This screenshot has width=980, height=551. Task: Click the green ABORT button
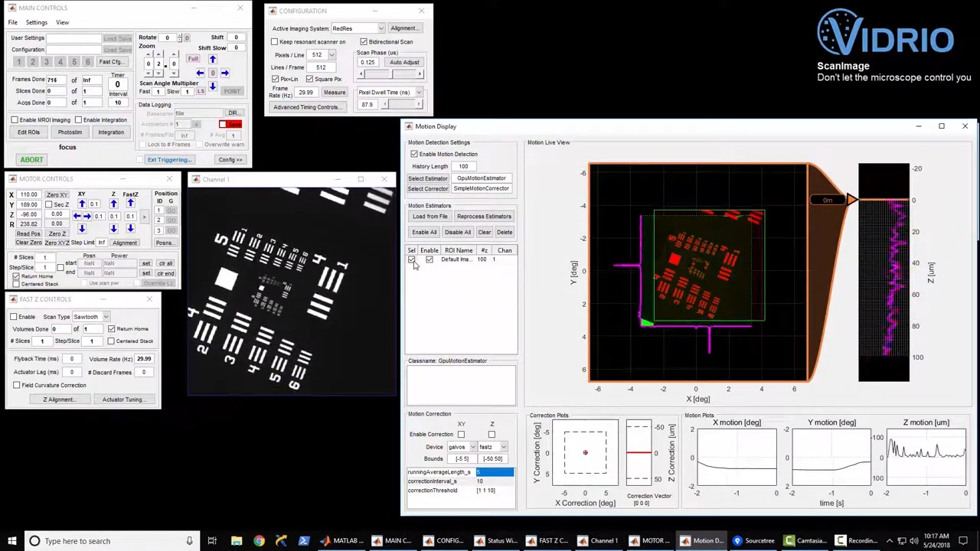pos(31,159)
